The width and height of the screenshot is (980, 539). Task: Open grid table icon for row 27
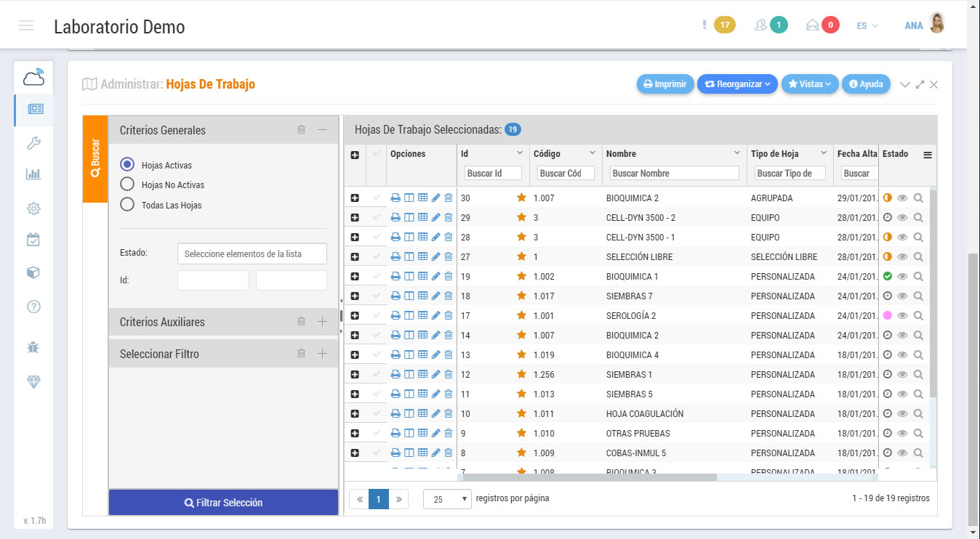click(422, 256)
